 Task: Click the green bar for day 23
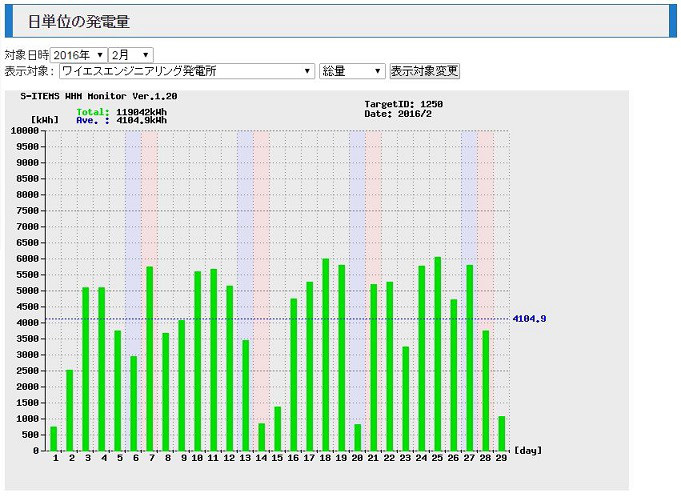[406, 399]
